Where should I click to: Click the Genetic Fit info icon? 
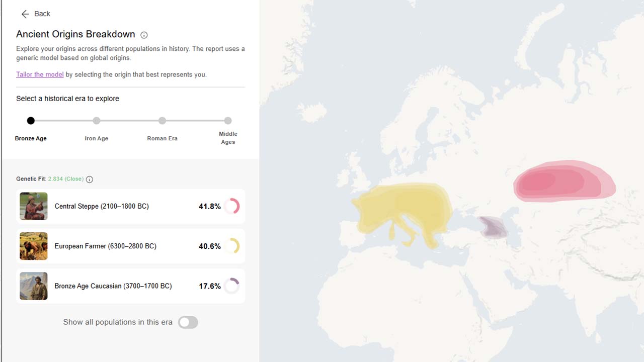pos(89,179)
